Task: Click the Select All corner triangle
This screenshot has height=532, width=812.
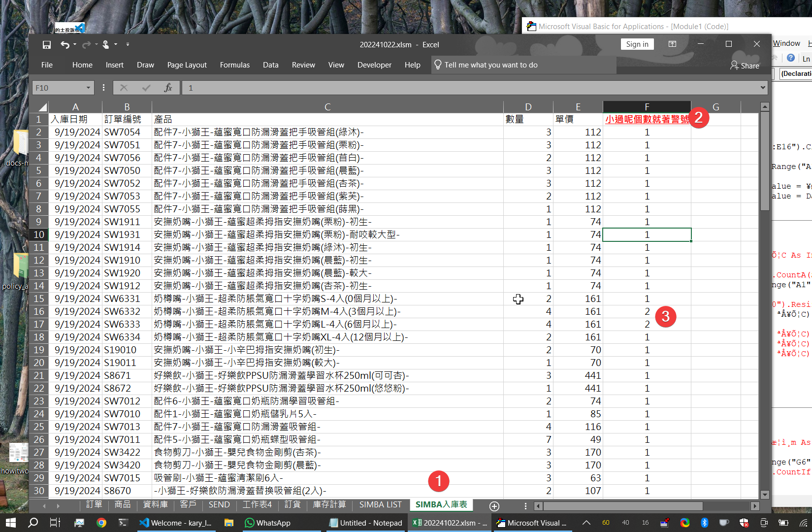Action: pyautogui.click(x=43, y=107)
